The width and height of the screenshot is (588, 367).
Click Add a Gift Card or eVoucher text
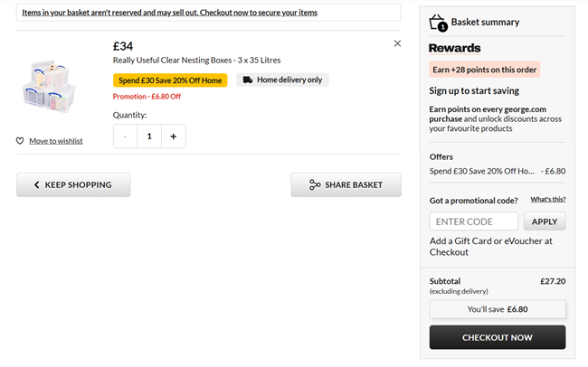coord(491,247)
